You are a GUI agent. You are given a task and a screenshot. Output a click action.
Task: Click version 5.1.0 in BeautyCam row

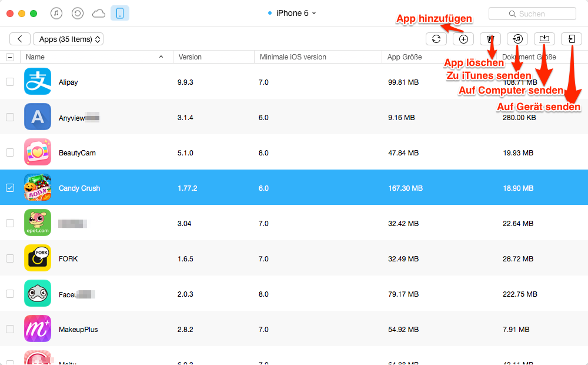(185, 153)
